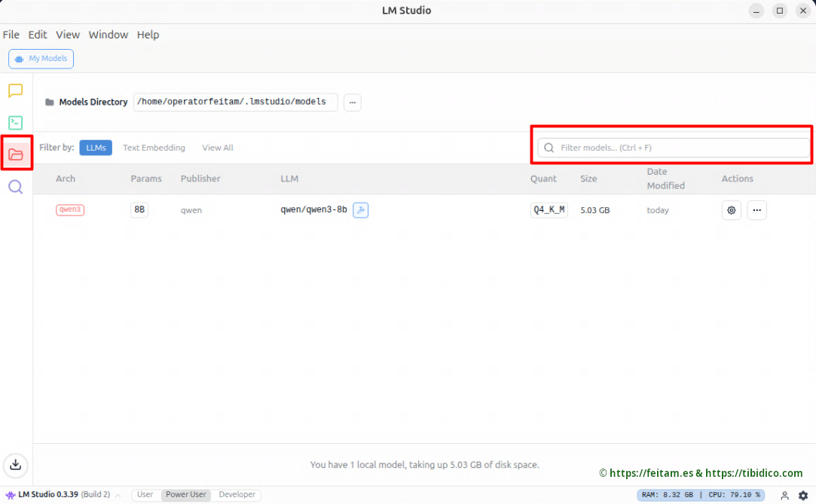
Task: Open settings gear for qwen3-8b model
Action: coord(731,210)
